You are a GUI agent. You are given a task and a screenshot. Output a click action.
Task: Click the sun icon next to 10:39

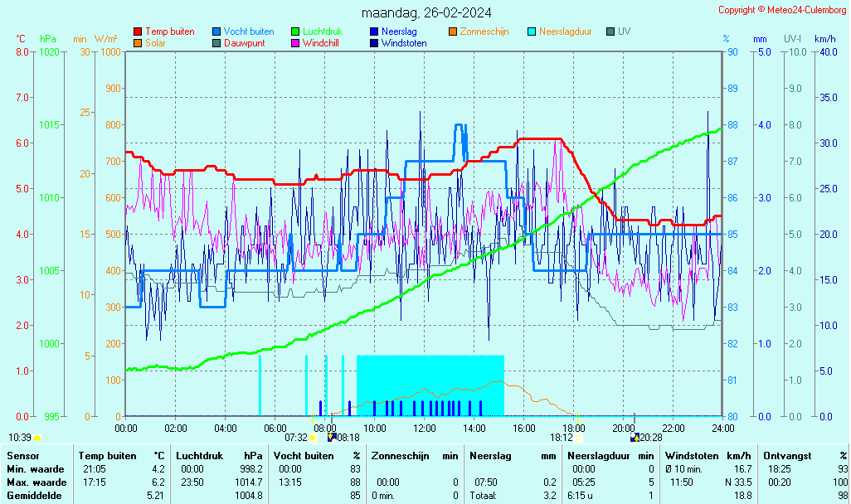[37, 437]
